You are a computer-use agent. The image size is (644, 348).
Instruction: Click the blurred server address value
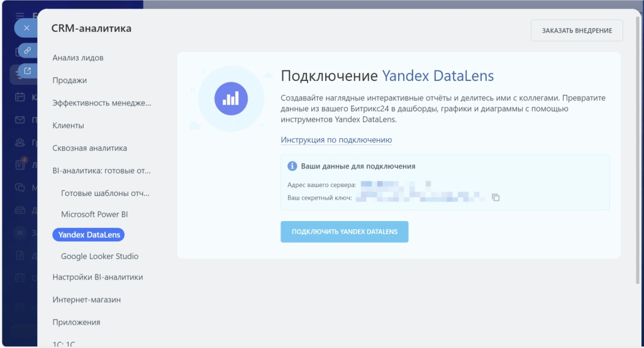[x=396, y=184]
